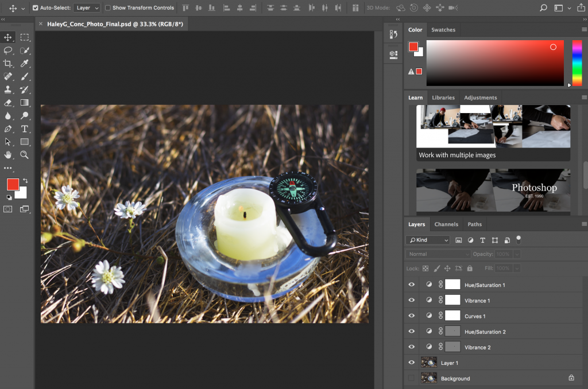Pick the Eyedropper tool
This screenshot has height=389, width=588.
click(x=24, y=63)
